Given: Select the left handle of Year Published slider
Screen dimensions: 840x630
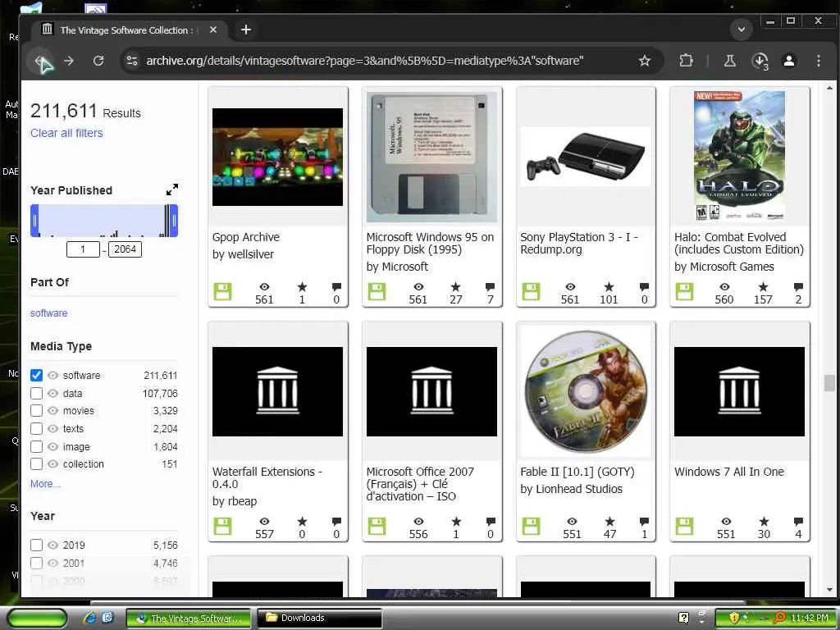Looking at the screenshot, I should [x=34, y=220].
